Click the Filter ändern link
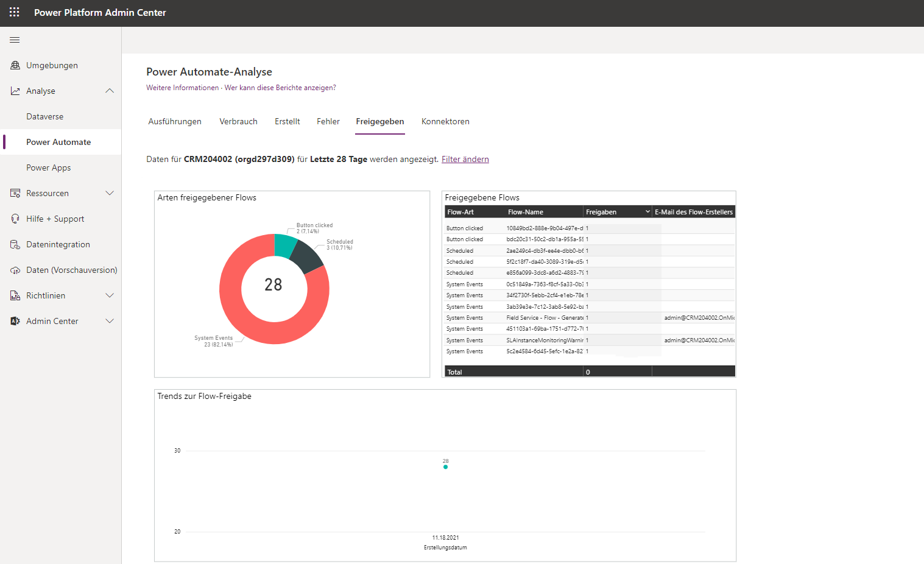This screenshot has width=924, height=564. (x=465, y=159)
